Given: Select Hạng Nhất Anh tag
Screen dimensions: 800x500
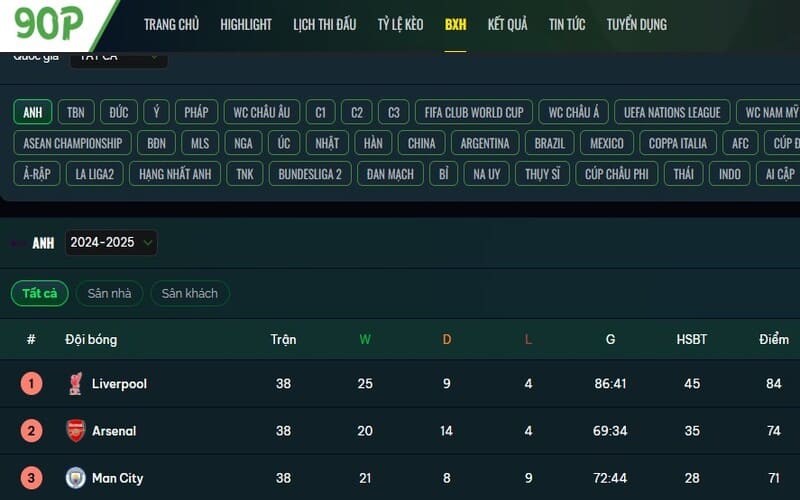Looking at the screenshot, I should click(175, 174).
